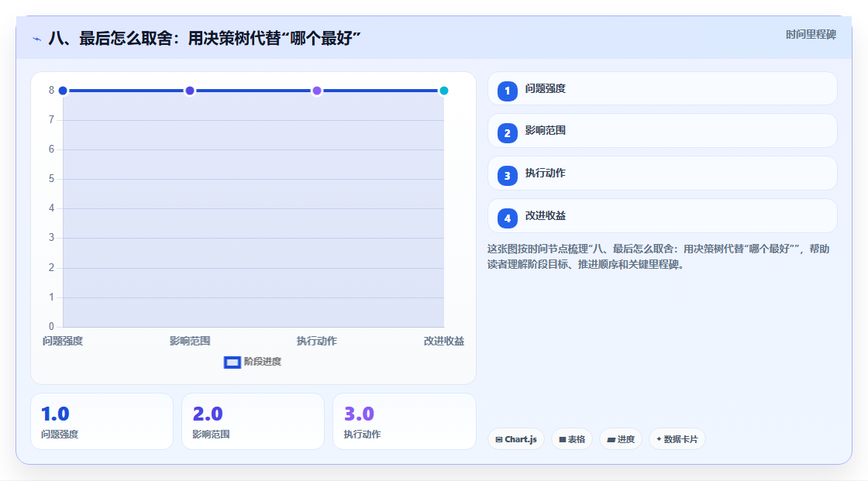Click the number 3 badge for 执行动作
This screenshot has width=868, height=481.
pyautogui.click(x=507, y=176)
